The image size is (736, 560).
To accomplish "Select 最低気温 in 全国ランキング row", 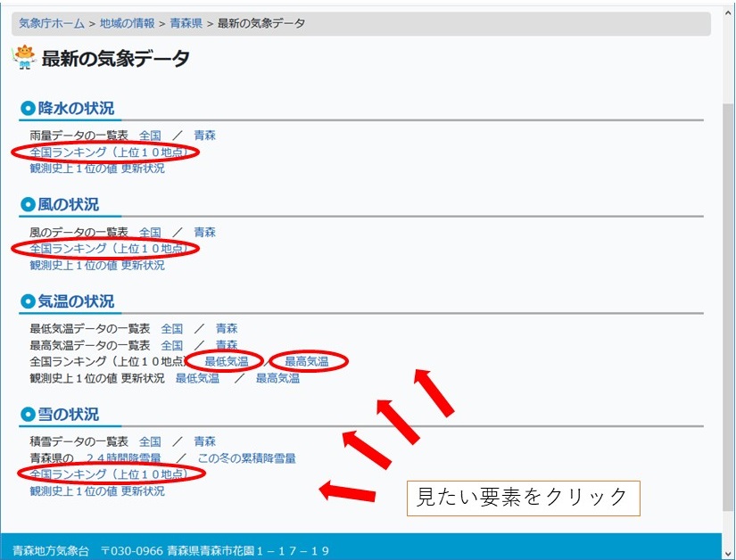I will click(x=227, y=361).
